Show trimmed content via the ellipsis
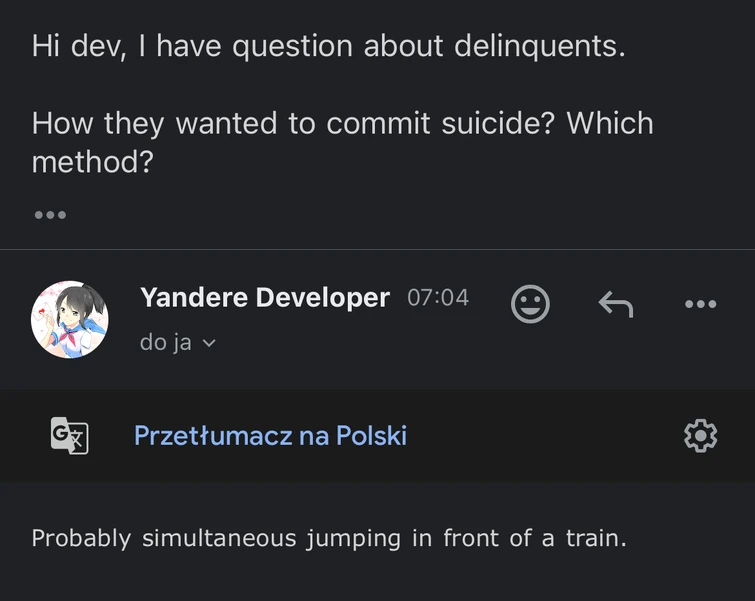This screenshot has height=601, width=755. point(50,215)
